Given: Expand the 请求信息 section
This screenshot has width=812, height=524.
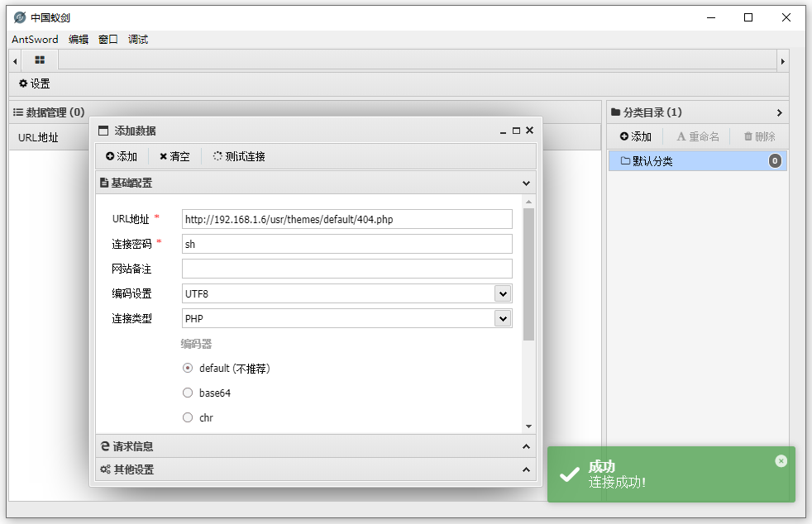Looking at the screenshot, I should click(x=526, y=446).
